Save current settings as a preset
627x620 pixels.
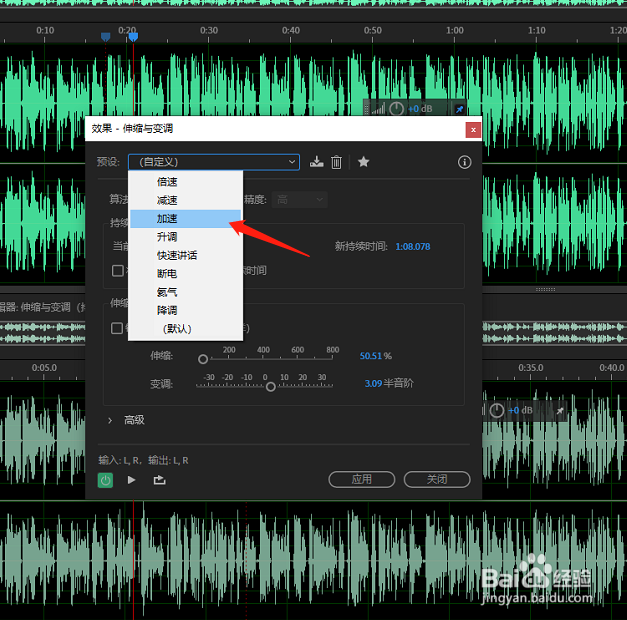click(x=316, y=162)
